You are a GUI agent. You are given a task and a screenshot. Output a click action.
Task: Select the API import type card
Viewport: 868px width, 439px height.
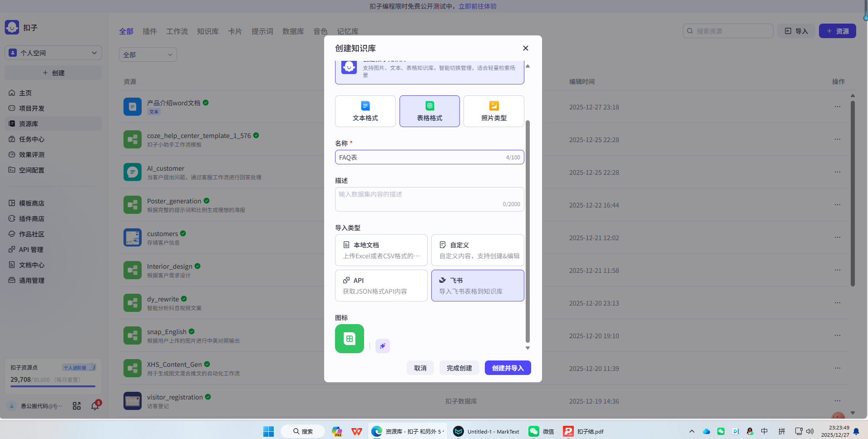[x=381, y=285]
